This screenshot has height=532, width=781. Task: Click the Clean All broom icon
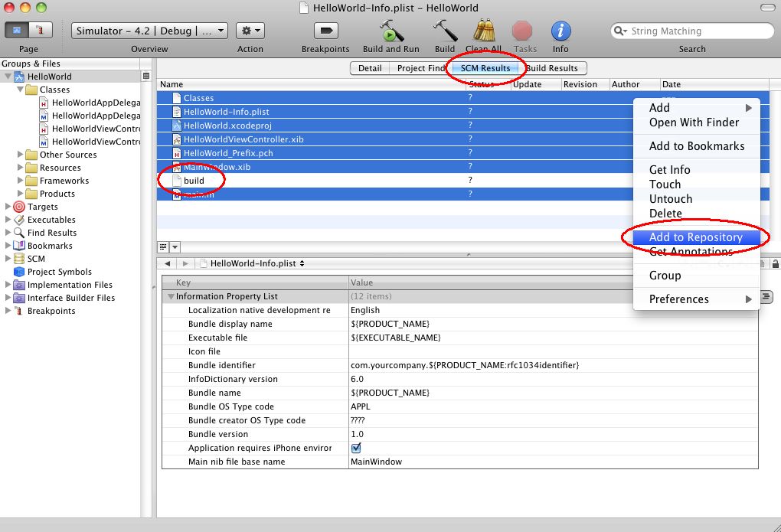tap(484, 31)
